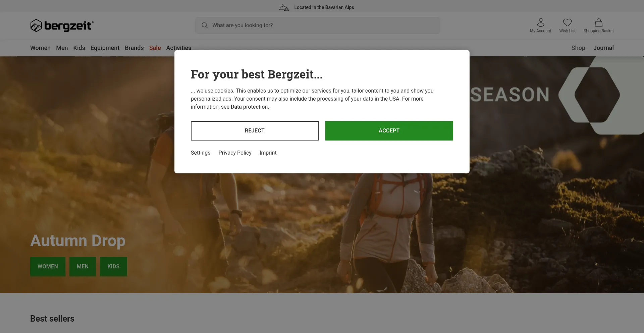Open the Privacy Policy link
This screenshot has height=333, width=644.
(235, 153)
